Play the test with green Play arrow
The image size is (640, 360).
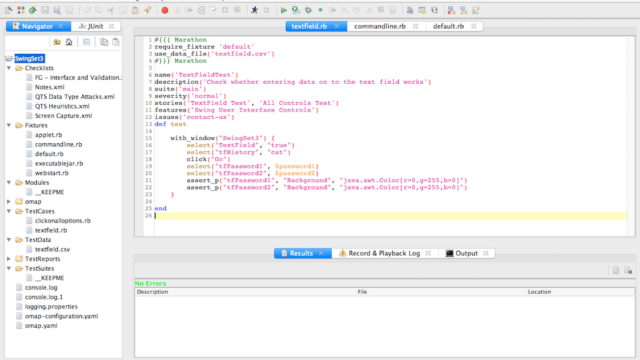pos(284,10)
